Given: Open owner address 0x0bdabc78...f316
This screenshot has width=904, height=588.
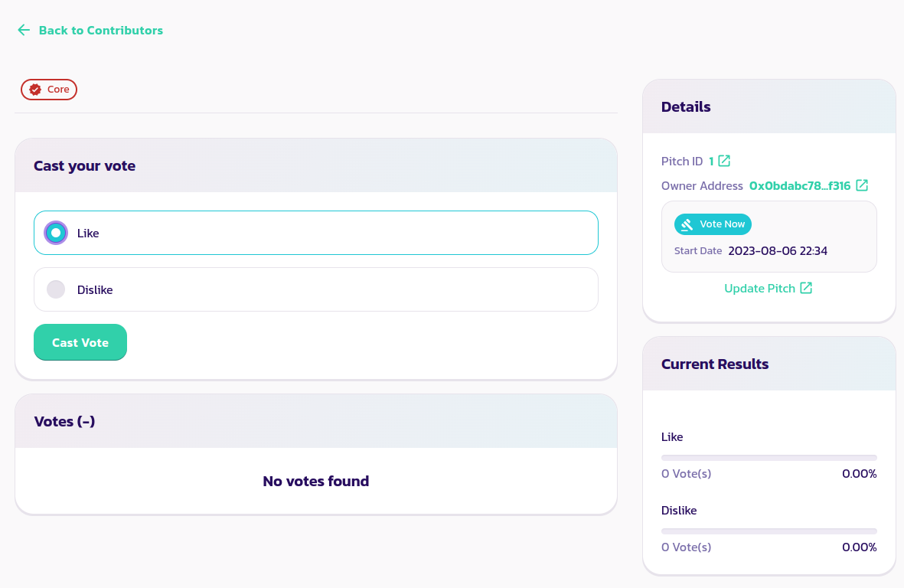Looking at the screenshot, I should (x=799, y=186).
